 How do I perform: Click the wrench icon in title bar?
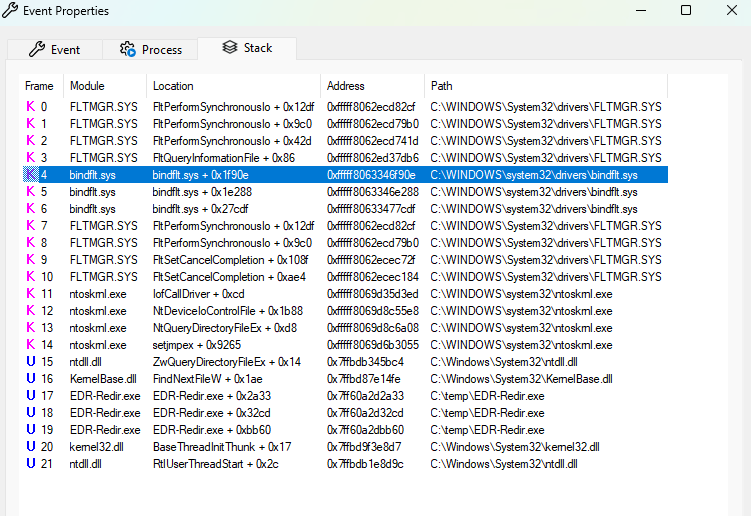(x=11, y=11)
